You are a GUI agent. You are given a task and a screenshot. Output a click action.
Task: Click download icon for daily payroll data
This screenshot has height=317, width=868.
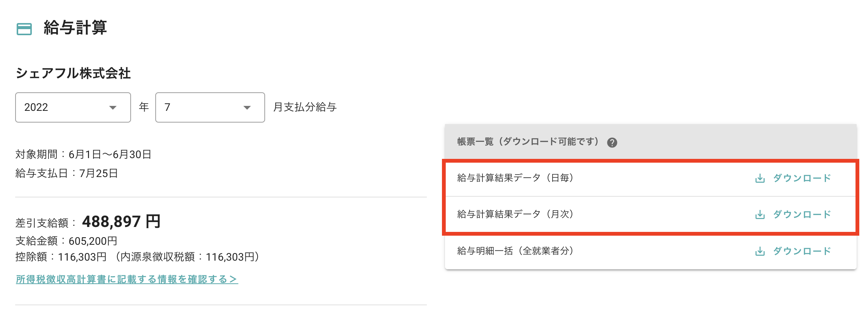(x=760, y=178)
